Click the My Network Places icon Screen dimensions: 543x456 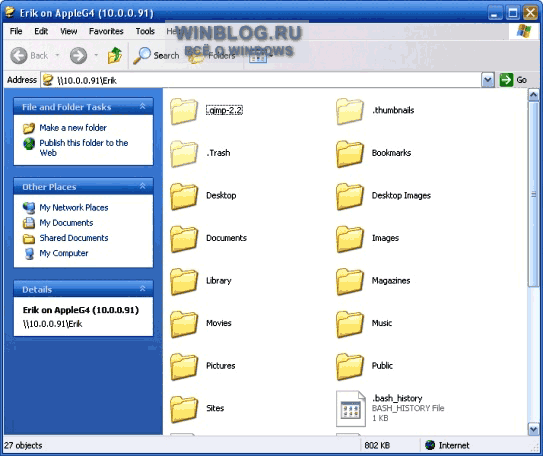coord(29,208)
